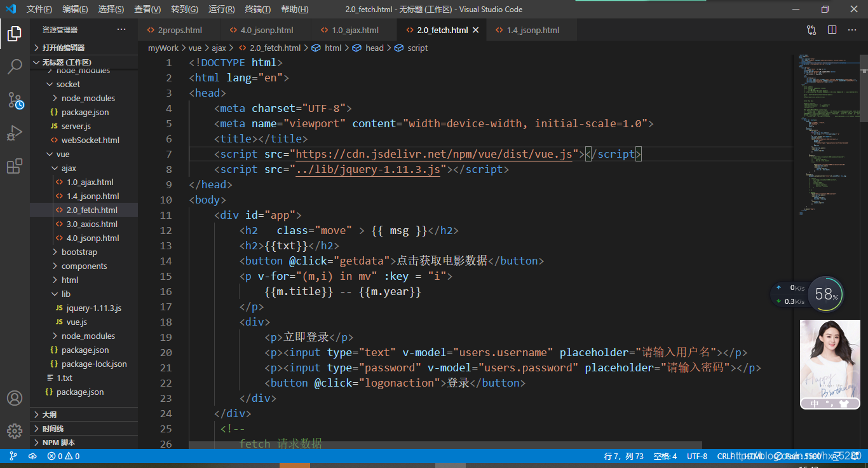Collapse the vue folder
Image resolution: width=868 pixels, height=468 pixels.
[x=63, y=154]
